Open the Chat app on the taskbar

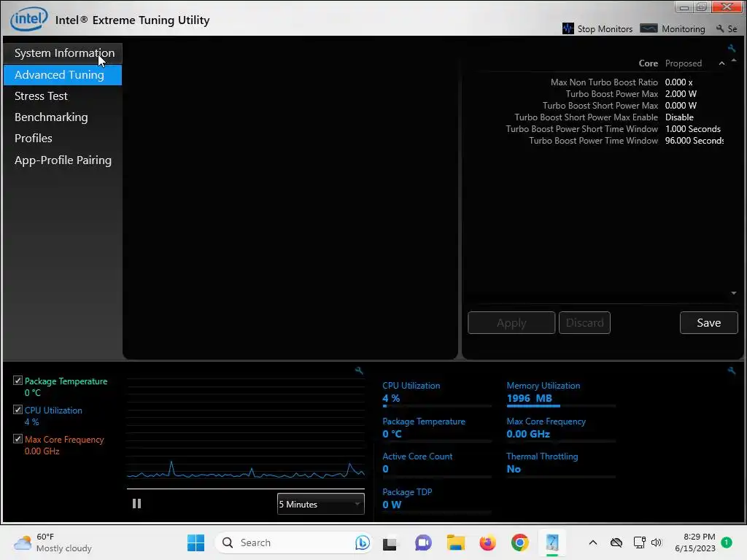[x=422, y=542]
